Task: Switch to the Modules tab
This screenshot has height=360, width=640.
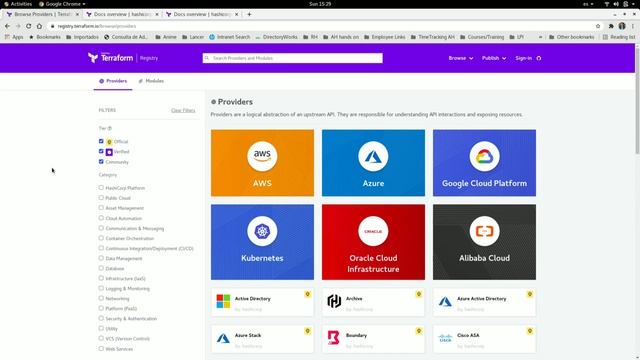Action: pos(151,81)
